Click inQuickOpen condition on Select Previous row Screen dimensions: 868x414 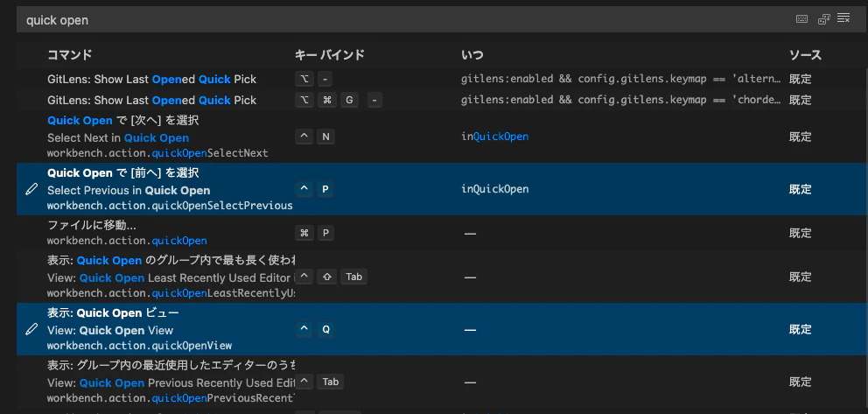[x=495, y=189]
